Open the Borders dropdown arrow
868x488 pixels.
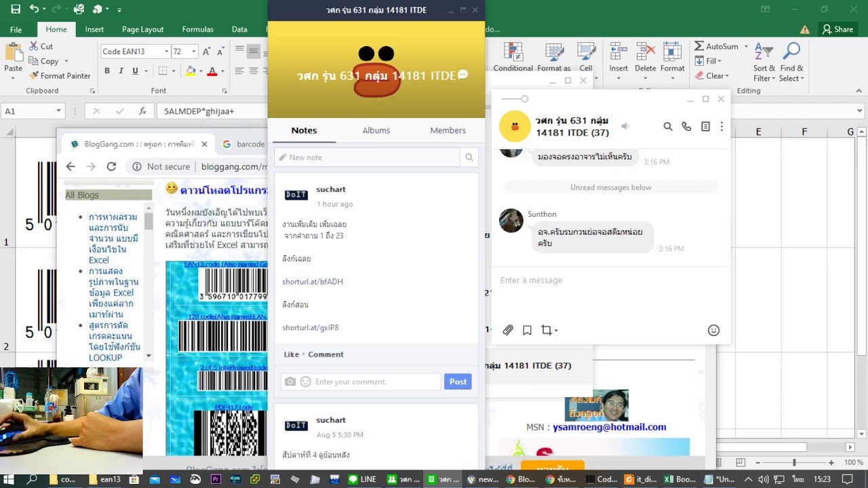(x=173, y=70)
